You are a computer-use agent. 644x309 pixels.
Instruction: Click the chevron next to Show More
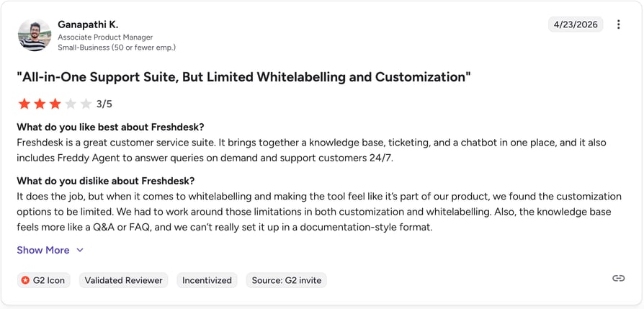[x=80, y=250]
